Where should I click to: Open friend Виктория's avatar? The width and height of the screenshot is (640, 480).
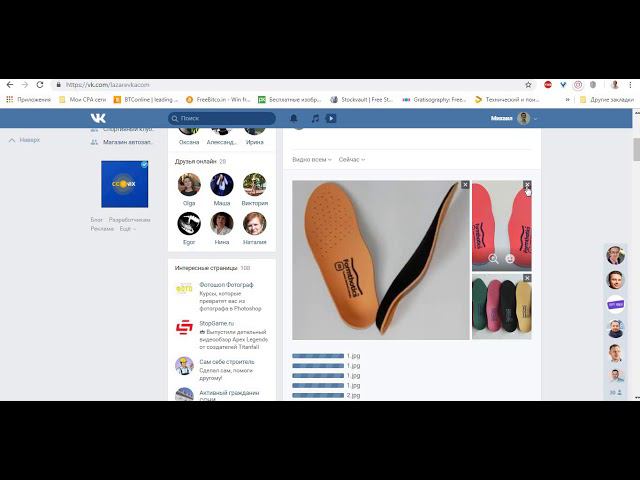pyautogui.click(x=254, y=184)
